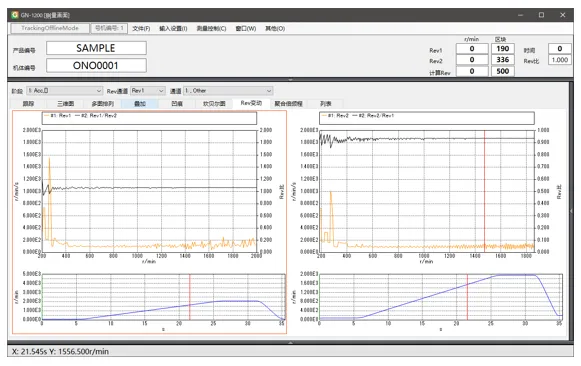
Task: Switch to the 三维图 tab
Action: (x=66, y=104)
